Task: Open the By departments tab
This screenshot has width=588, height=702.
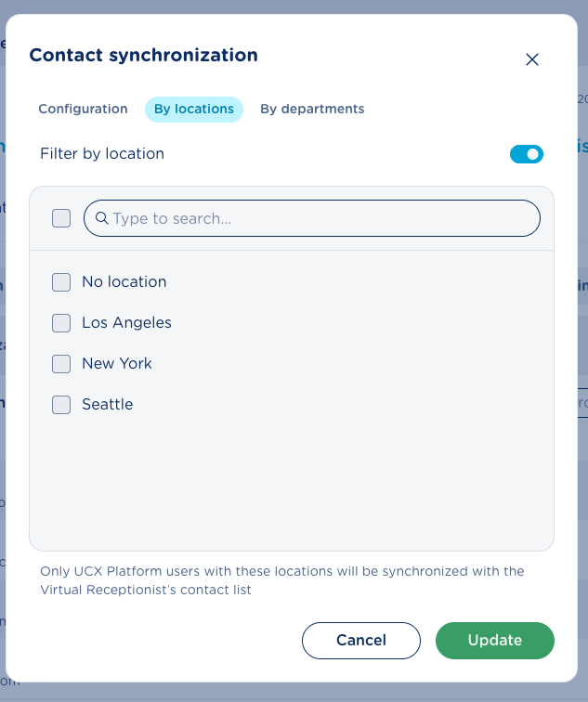Action: 312,109
